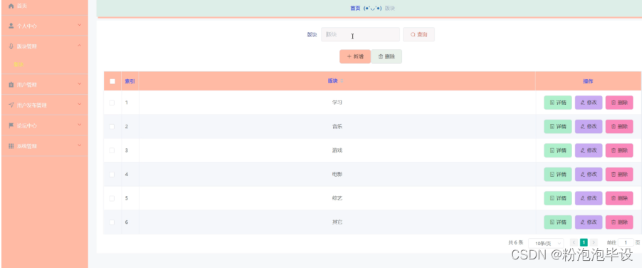Click the clipboard icon for 用户管理
Screen dimensions: 644x268
[11, 84]
